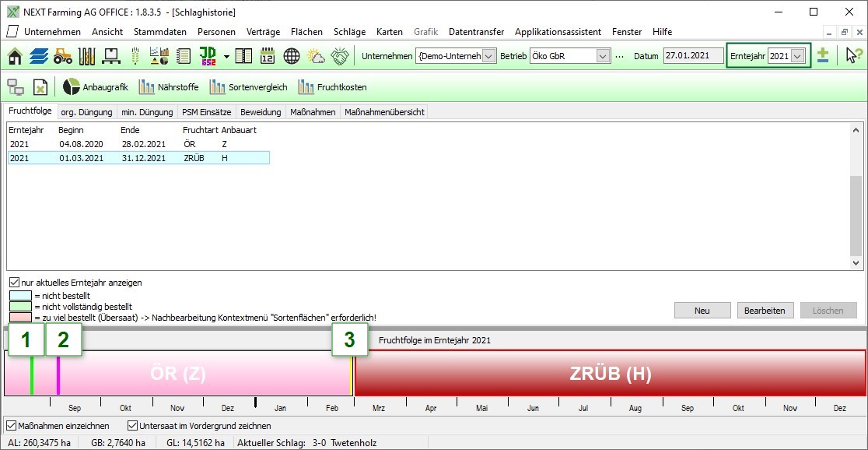Toggle 'Untersaat im Vordergrund zeichnen'
Screen dimensions: 868x450
pyautogui.click(x=131, y=425)
